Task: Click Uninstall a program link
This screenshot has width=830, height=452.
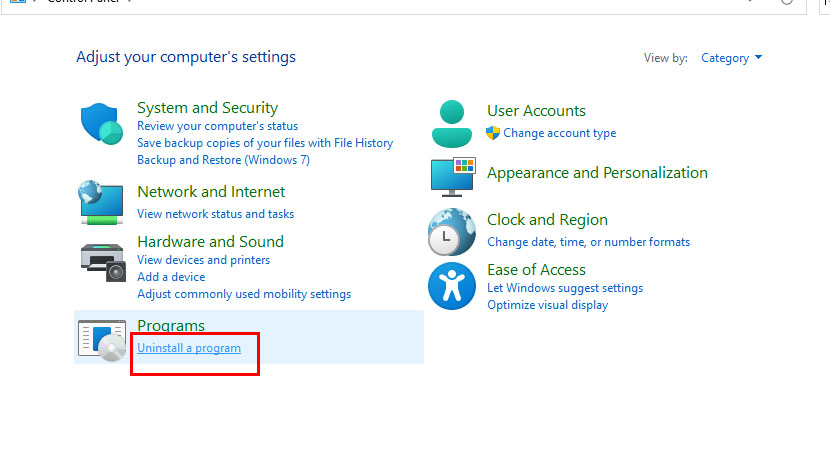Action: 189,348
